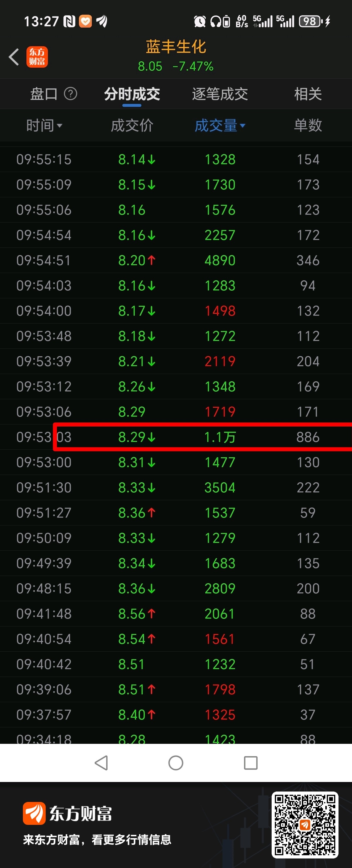Tap the 东方财富 logo in the footer banner
Viewport: 352px width, 868px height.
tap(67, 813)
